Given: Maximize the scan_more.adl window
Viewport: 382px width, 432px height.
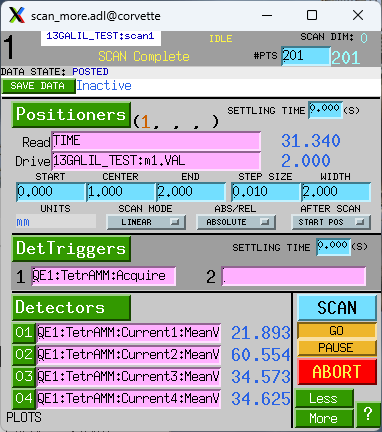Looking at the screenshot, I should tap(312, 15).
